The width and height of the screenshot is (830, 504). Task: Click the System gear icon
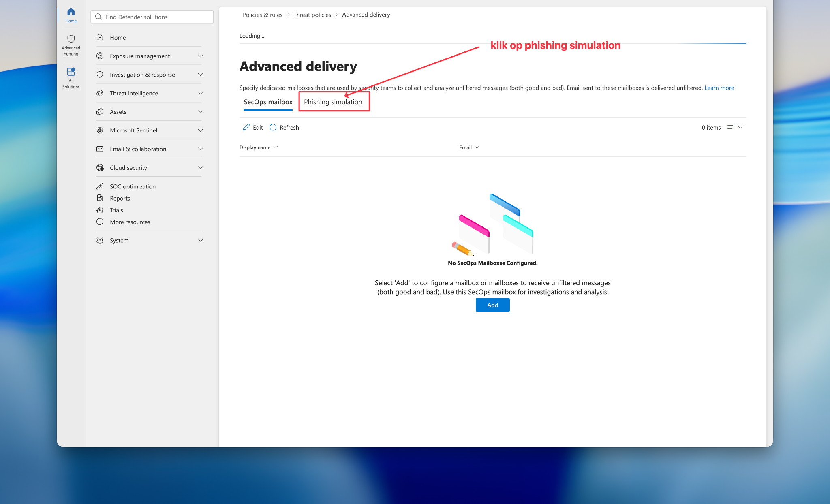click(100, 240)
